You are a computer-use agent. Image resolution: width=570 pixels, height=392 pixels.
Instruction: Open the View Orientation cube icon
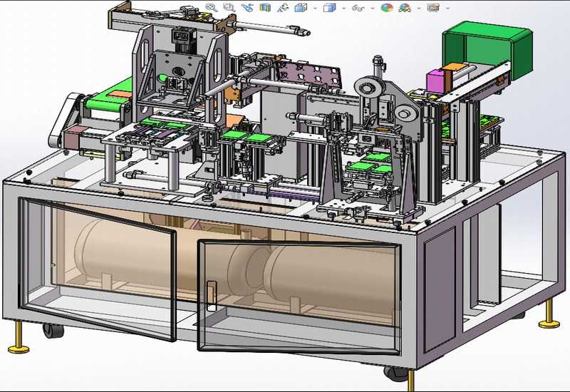[301, 8]
